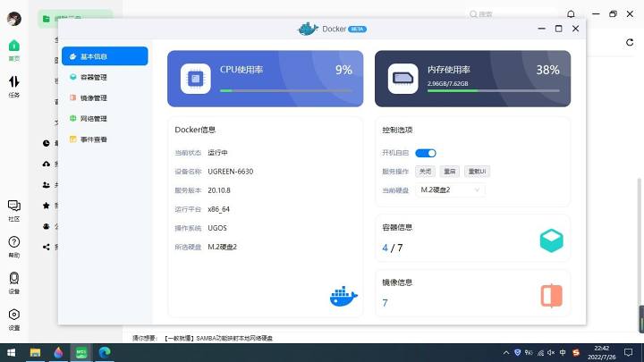This screenshot has height=362, width=644.
Task: Click the refresh icon in main window
Action: (x=630, y=42)
